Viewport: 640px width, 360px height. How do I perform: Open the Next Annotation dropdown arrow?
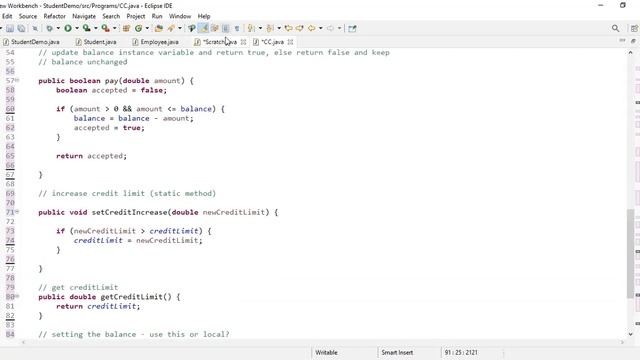[260, 28]
